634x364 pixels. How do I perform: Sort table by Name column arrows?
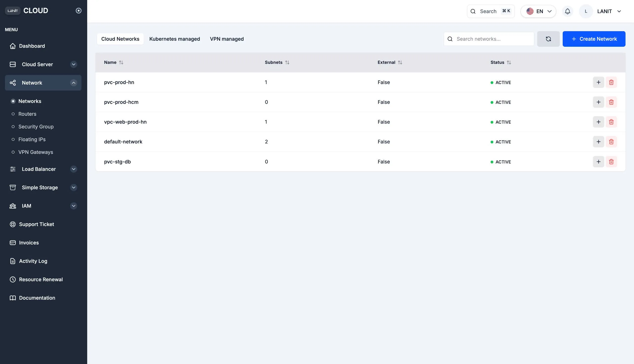point(121,63)
